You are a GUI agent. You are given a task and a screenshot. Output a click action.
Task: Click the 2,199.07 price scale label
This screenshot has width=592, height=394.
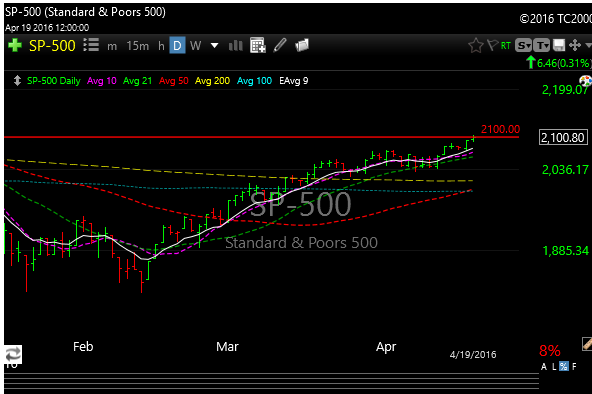[x=565, y=89]
